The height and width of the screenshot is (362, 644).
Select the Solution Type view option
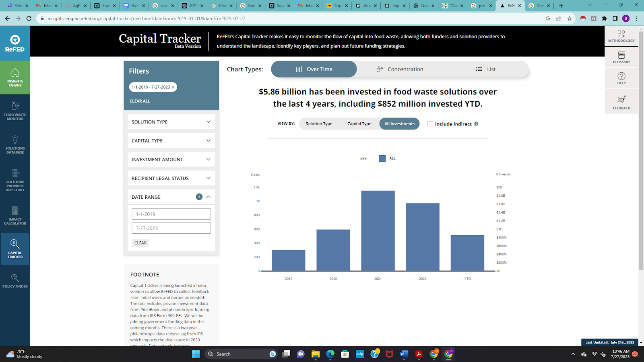pyautogui.click(x=319, y=124)
